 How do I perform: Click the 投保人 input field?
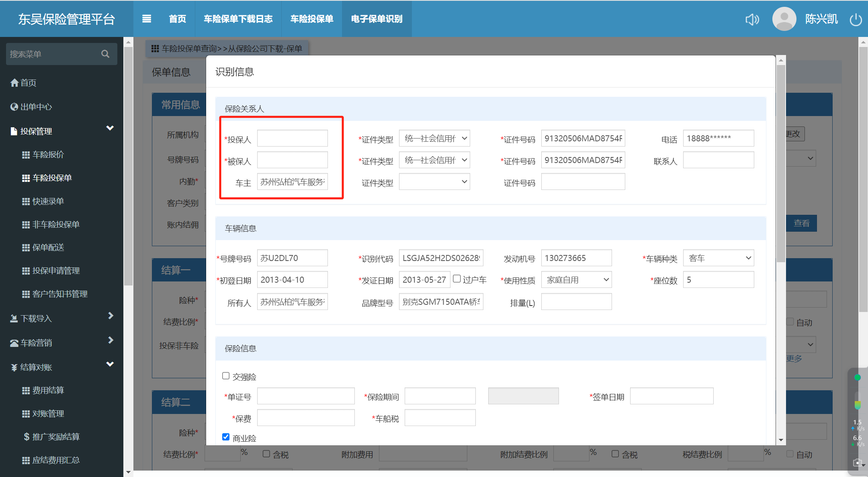292,139
